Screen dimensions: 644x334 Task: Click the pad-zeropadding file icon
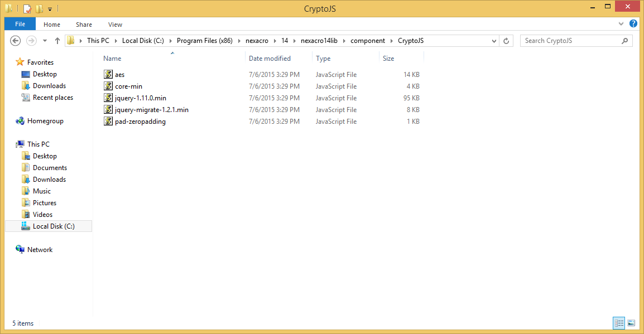[108, 121]
